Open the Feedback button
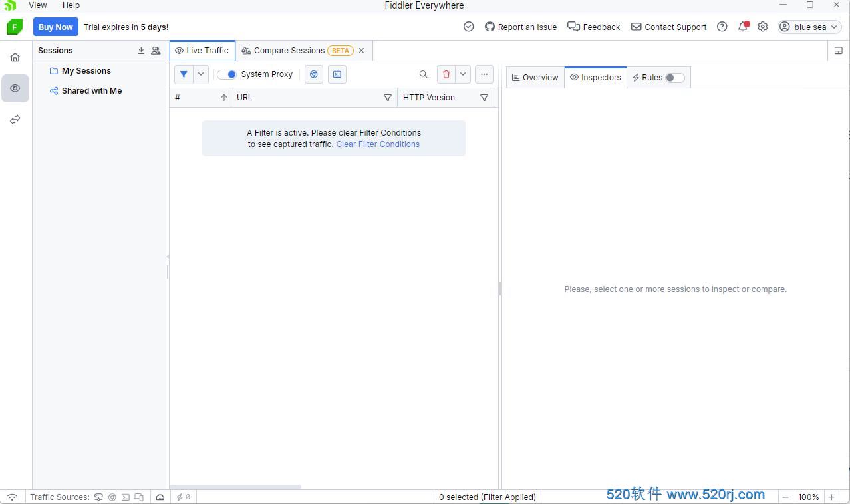 tap(594, 27)
